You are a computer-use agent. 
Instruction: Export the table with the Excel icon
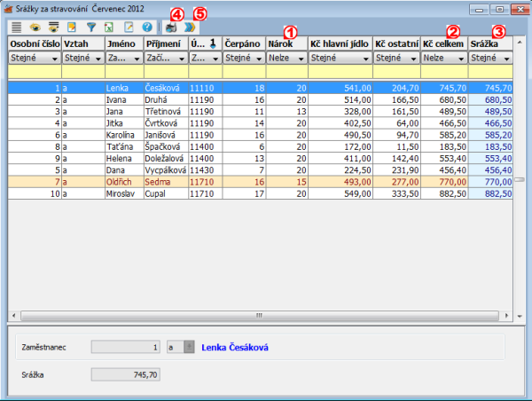[x=108, y=28]
